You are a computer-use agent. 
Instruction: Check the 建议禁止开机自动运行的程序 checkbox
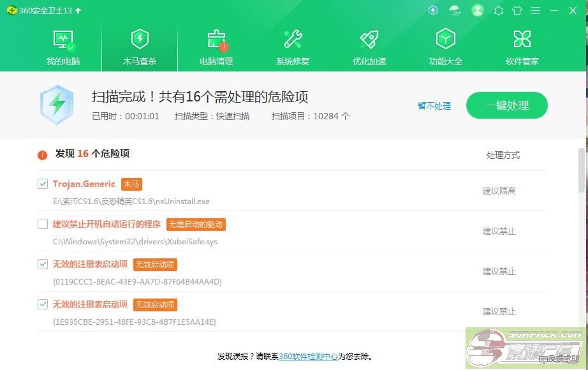pos(43,224)
